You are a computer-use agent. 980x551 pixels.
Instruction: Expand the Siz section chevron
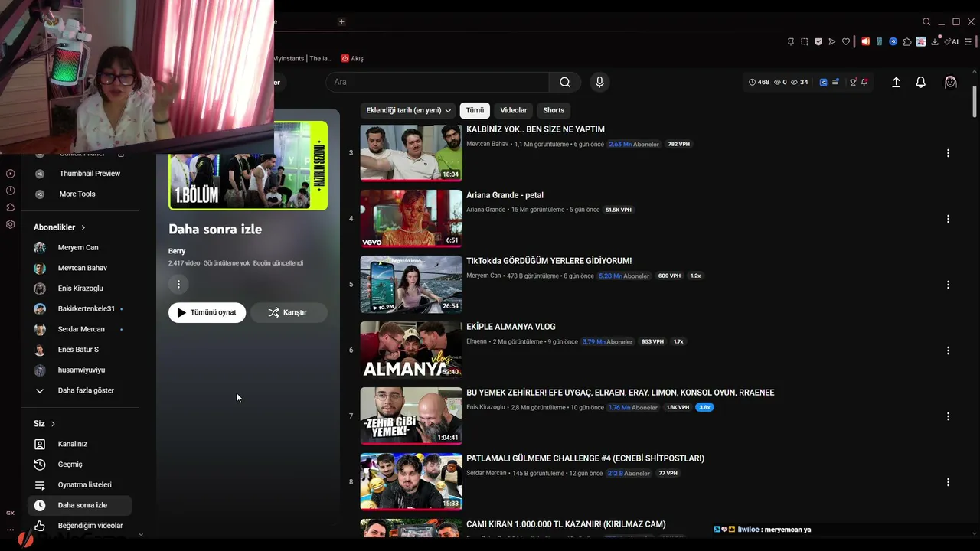pos(53,423)
